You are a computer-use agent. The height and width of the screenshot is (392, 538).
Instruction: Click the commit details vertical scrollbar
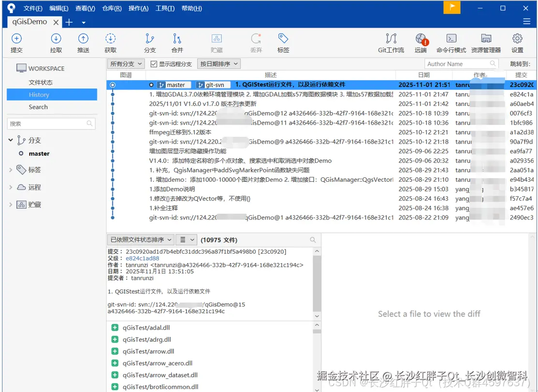click(x=317, y=283)
